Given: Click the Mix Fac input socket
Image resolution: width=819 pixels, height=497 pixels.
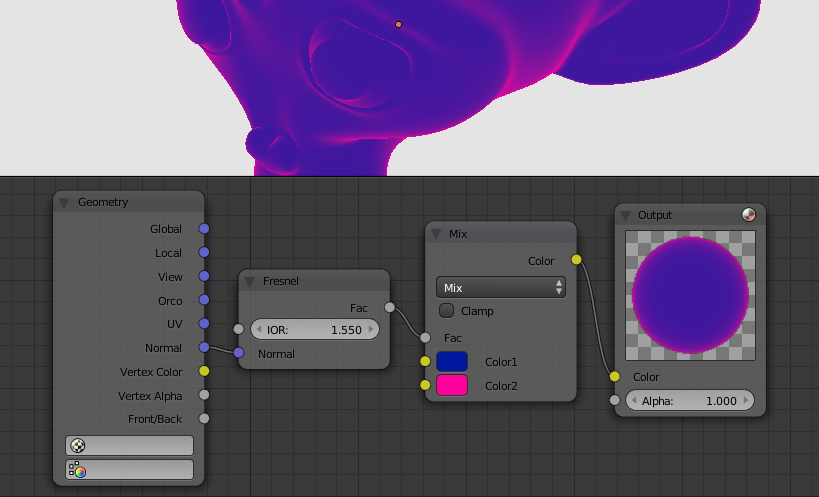Looking at the screenshot, I should coord(425,338).
